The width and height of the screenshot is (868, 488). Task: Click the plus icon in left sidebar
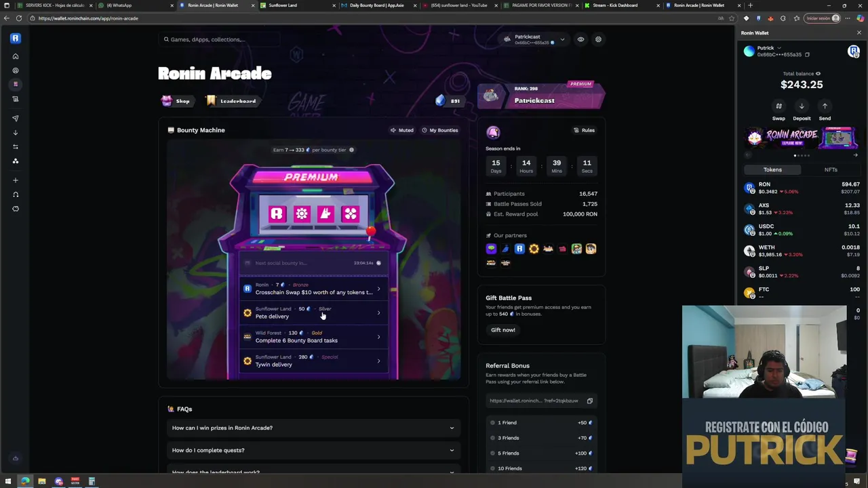15,180
